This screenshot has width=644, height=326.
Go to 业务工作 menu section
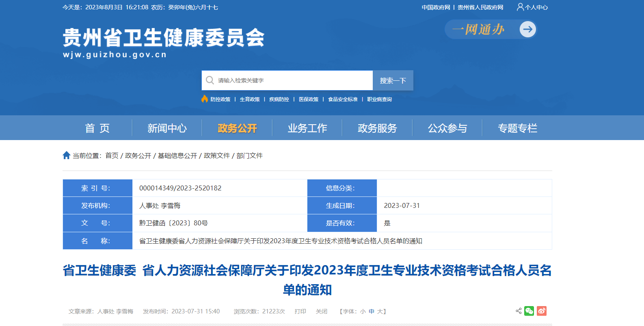(x=307, y=128)
